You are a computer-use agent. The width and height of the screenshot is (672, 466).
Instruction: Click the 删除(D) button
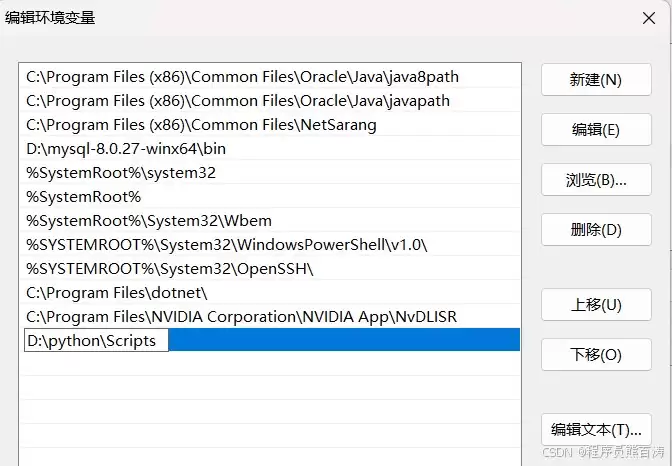coord(596,230)
